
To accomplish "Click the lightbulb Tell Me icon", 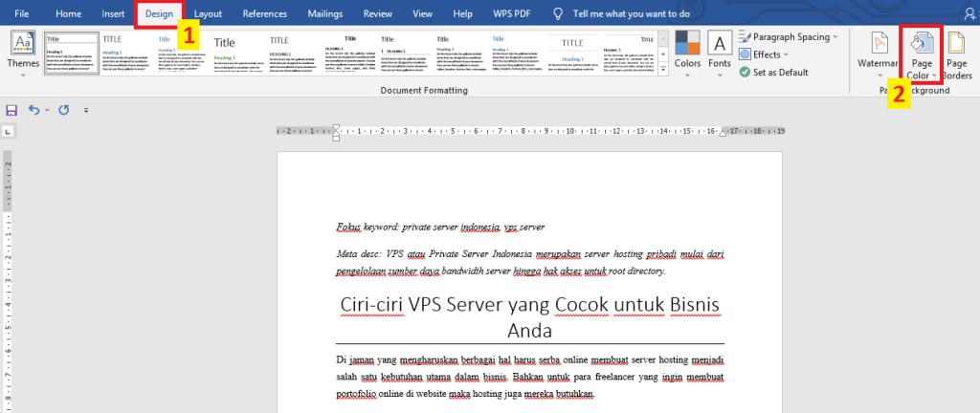I will 559,13.
